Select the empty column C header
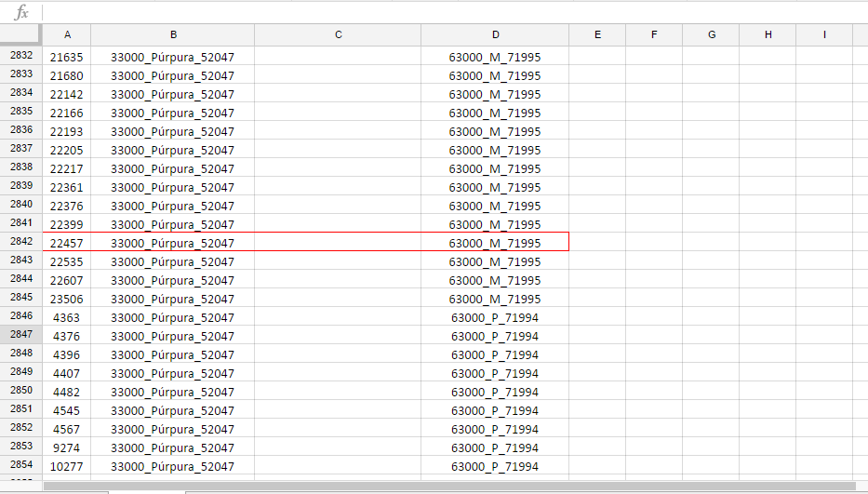The height and width of the screenshot is (494, 868). (338, 34)
